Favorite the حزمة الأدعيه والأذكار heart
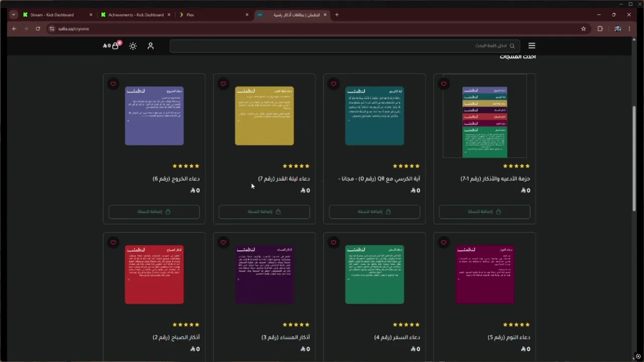The width and height of the screenshot is (644, 362). click(444, 84)
